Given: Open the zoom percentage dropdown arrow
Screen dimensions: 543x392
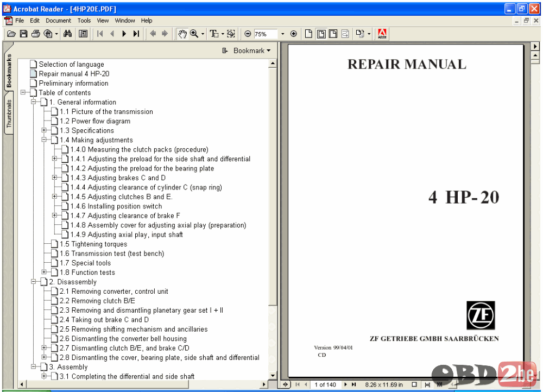Looking at the screenshot, I should click(282, 34).
